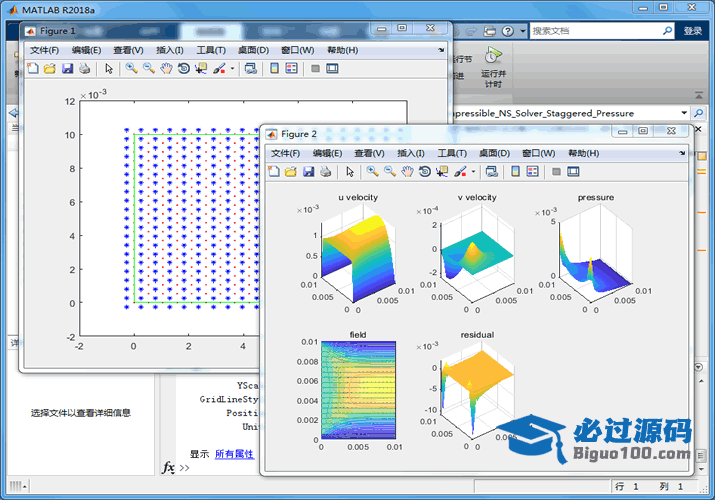The image size is (715, 500).
Task: Open Brush color dropdown arrow in Figure 2
Action: 473,172
